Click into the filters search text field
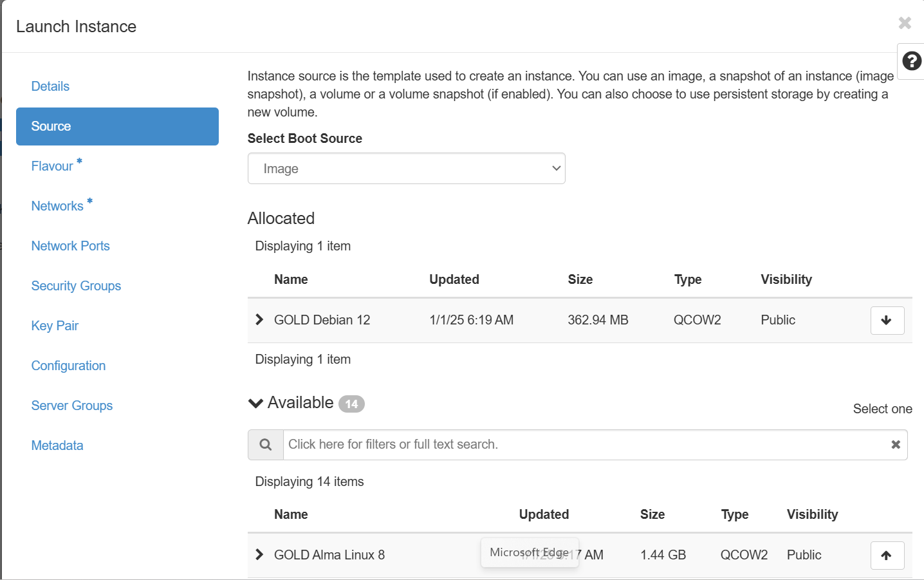Image resolution: width=924 pixels, height=580 pixels. 579,445
